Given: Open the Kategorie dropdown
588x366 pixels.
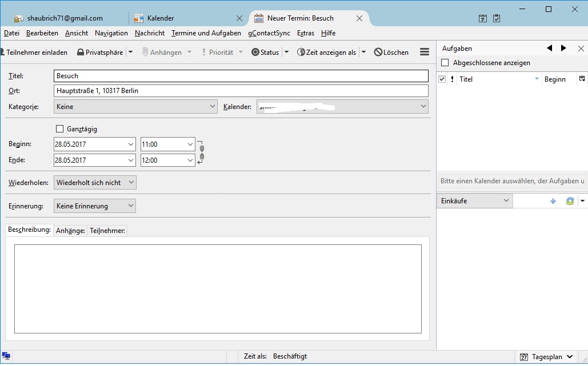Looking at the screenshot, I should [135, 106].
